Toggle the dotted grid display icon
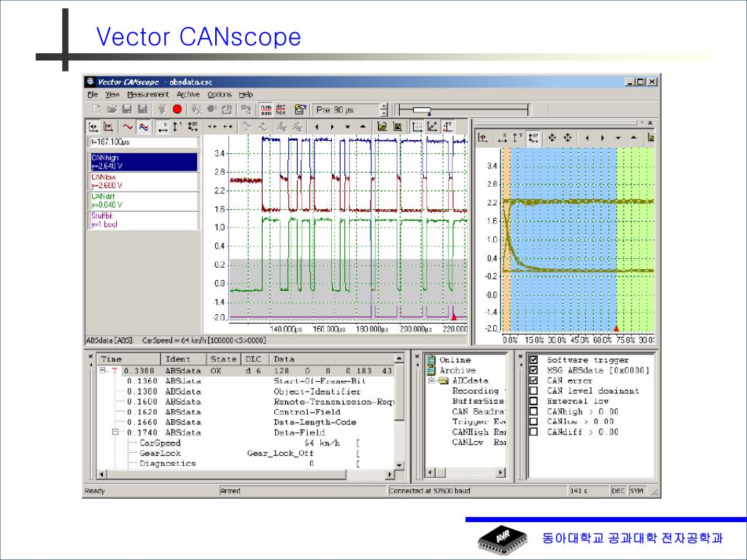The height and width of the screenshot is (560, 747). tap(417, 127)
